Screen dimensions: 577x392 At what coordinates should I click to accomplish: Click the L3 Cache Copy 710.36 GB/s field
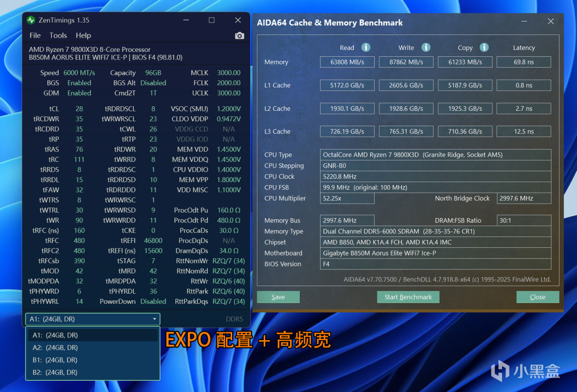[x=465, y=132]
